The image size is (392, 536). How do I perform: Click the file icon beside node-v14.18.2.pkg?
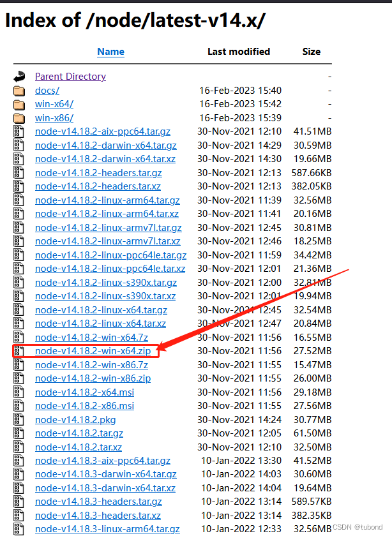coord(19,420)
